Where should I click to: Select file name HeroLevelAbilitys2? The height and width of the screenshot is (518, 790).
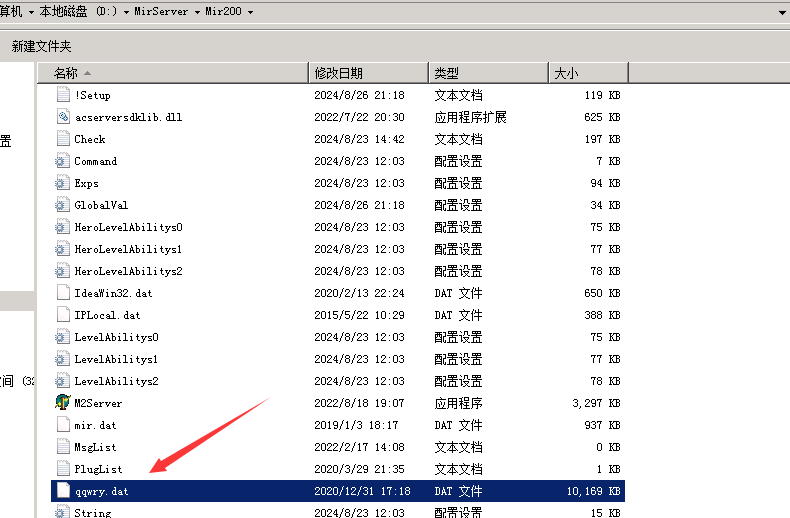click(x=128, y=271)
